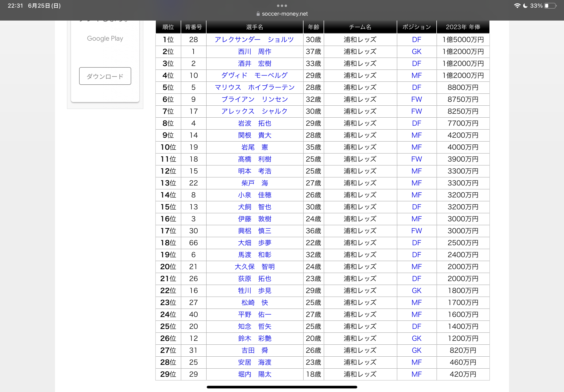Image resolution: width=564 pixels, height=392 pixels.
Task: Tap the home indicator bar at bottom
Action: (x=282, y=387)
